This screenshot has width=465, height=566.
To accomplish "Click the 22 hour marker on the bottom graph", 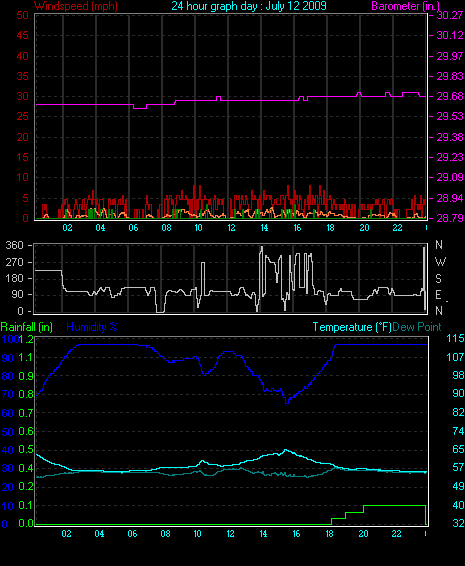I will coord(396,534).
